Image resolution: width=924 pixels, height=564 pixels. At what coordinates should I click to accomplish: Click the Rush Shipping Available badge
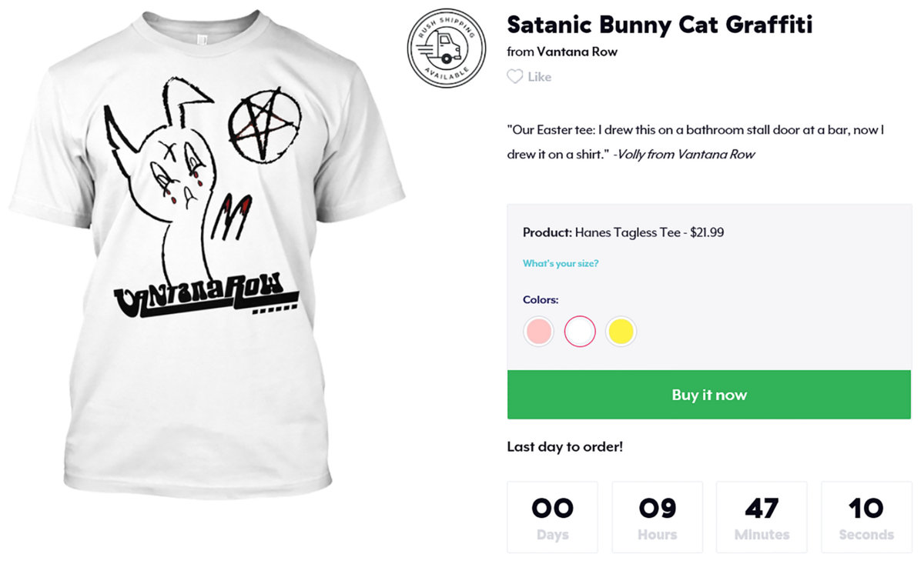coord(447,49)
